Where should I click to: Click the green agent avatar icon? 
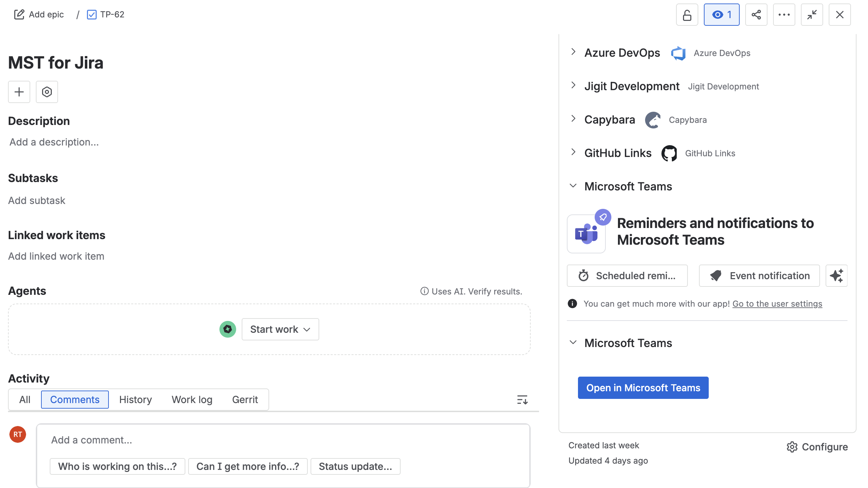click(x=228, y=329)
